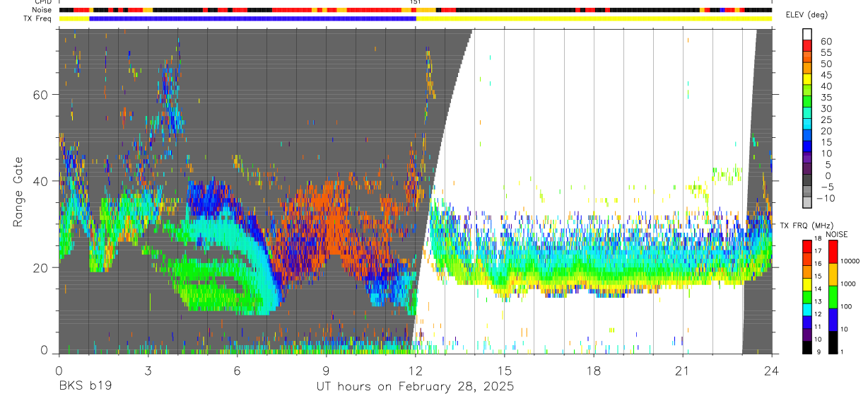The height and width of the screenshot is (401, 868).
Task: Click the 'Range Gate' y-axis title
Action: [18, 192]
